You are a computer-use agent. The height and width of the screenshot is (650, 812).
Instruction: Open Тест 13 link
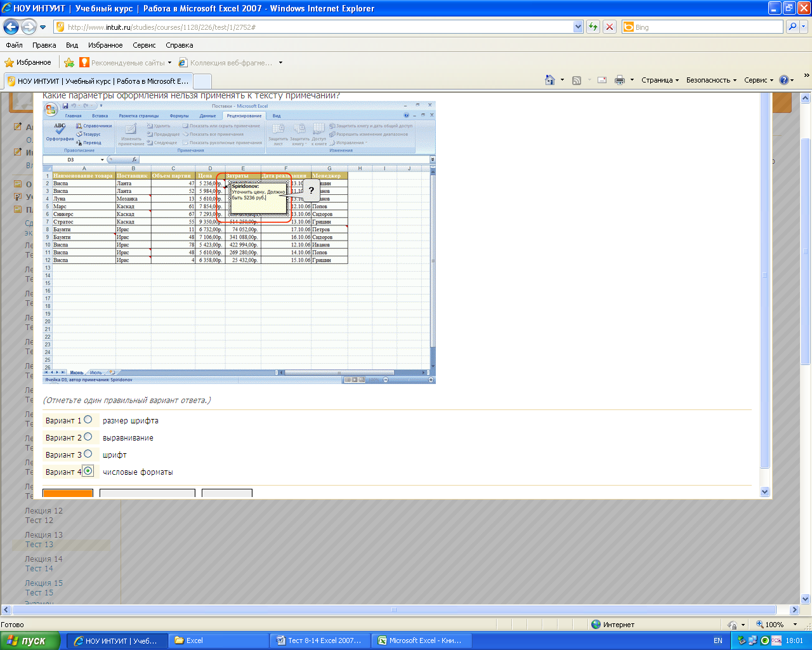[x=39, y=545]
